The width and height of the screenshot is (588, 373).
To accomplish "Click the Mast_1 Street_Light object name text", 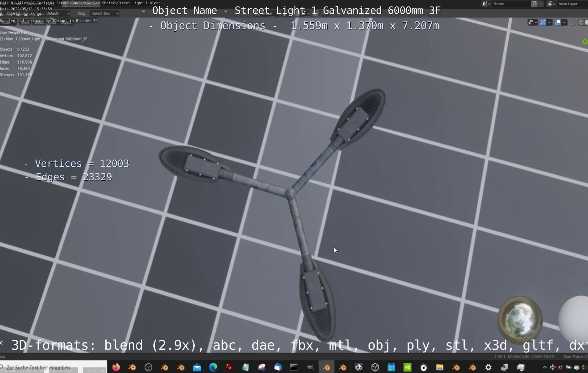I will coord(44,39).
